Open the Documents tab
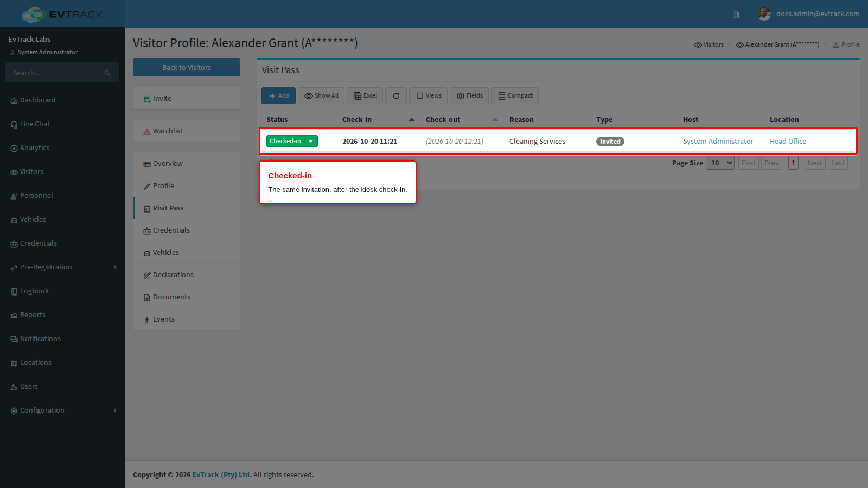Image resolution: width=868 pixels, height=488 pixels. pos(187,297)
